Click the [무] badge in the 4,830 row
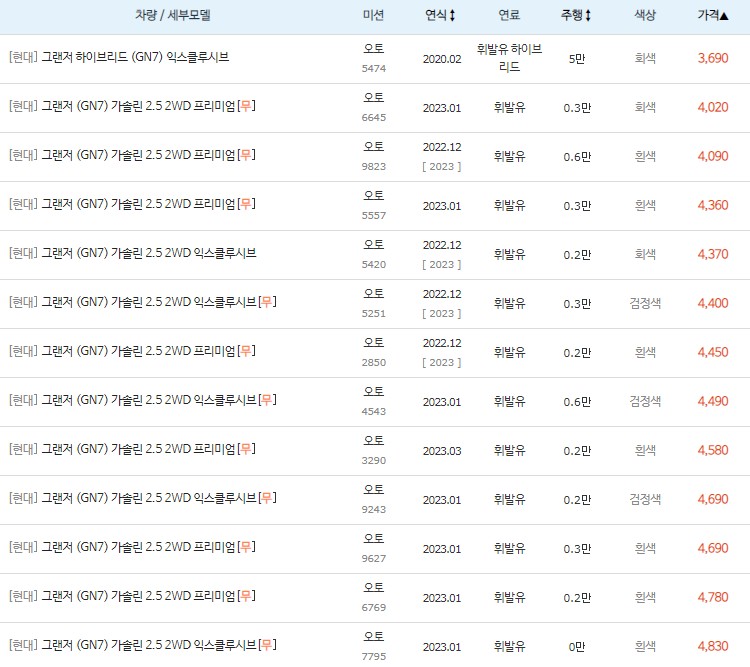The image size is (750, 667). point(267,645)
